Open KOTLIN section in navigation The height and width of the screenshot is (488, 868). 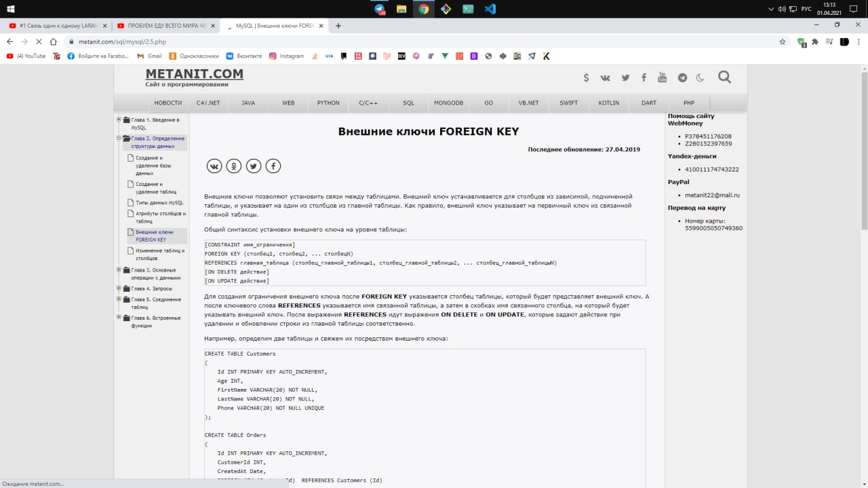(609, 103)
